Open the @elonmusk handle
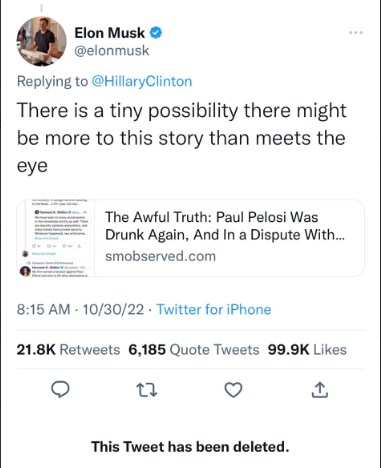The height and width of the screenshot is (468, 381). pos(112,51)
